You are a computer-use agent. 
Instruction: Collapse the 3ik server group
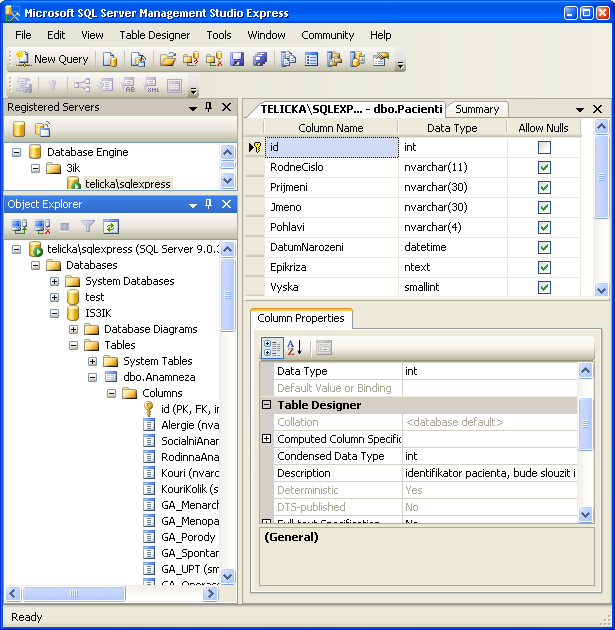[x=35, y=168]
